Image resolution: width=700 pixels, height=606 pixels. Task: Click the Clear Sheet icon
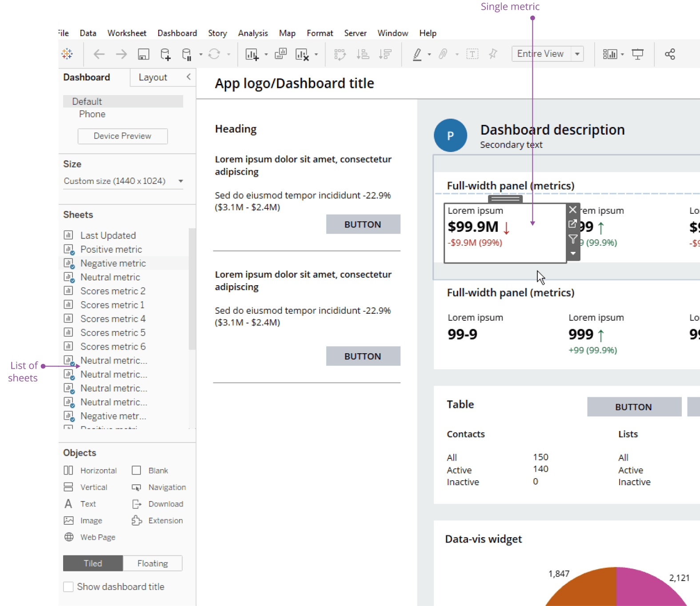302,54
